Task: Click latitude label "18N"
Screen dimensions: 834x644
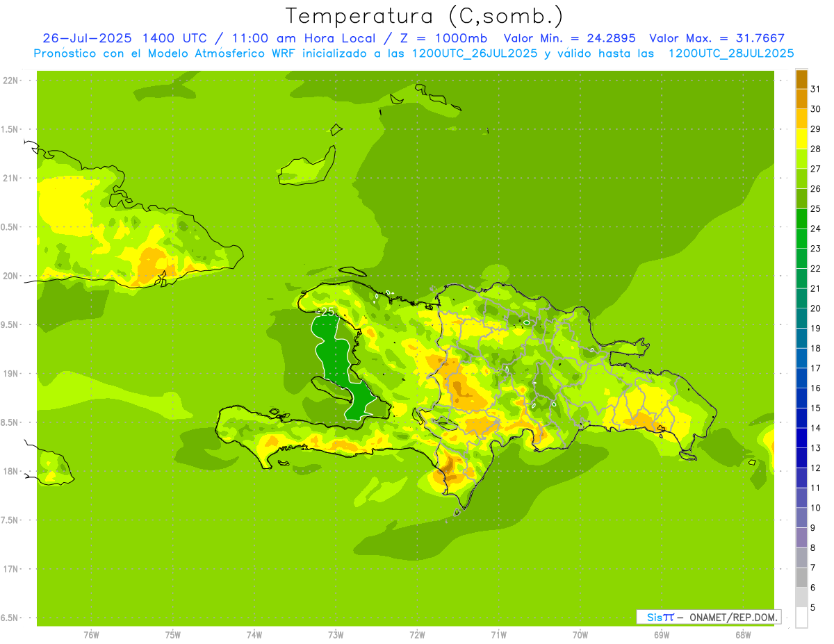Action: pyautogui.click(x=10, y=471)
